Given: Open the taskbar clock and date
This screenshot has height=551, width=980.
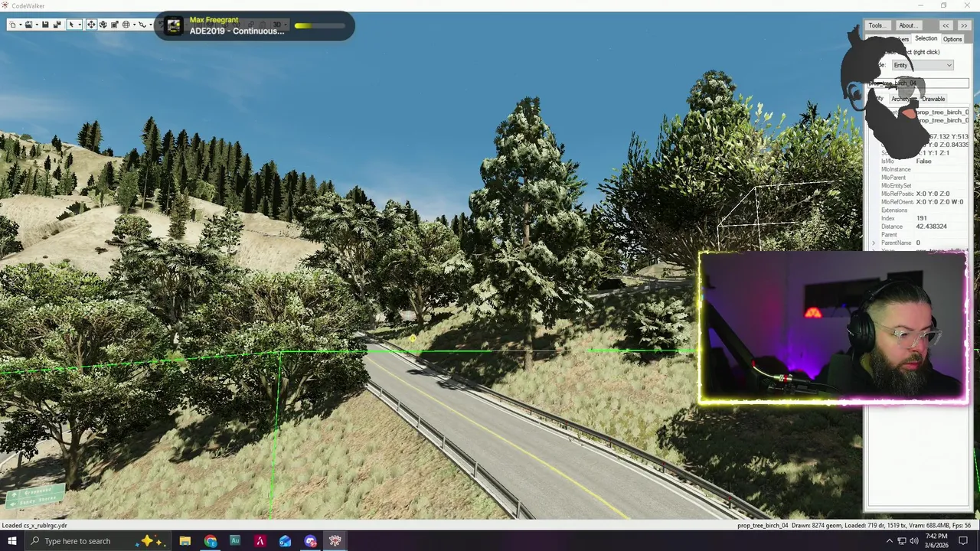Looking at the screenshot, I should click(x=936, y=541).
